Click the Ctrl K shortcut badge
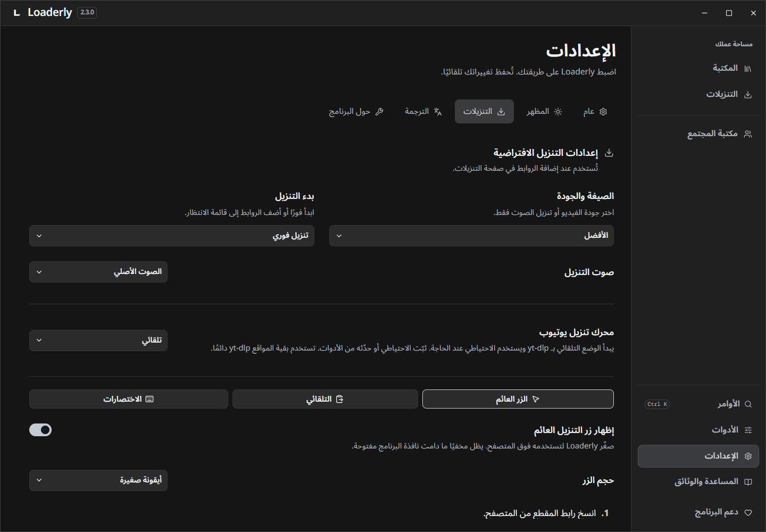Screen dimensions: 766x532 click(x=657, y=404)
